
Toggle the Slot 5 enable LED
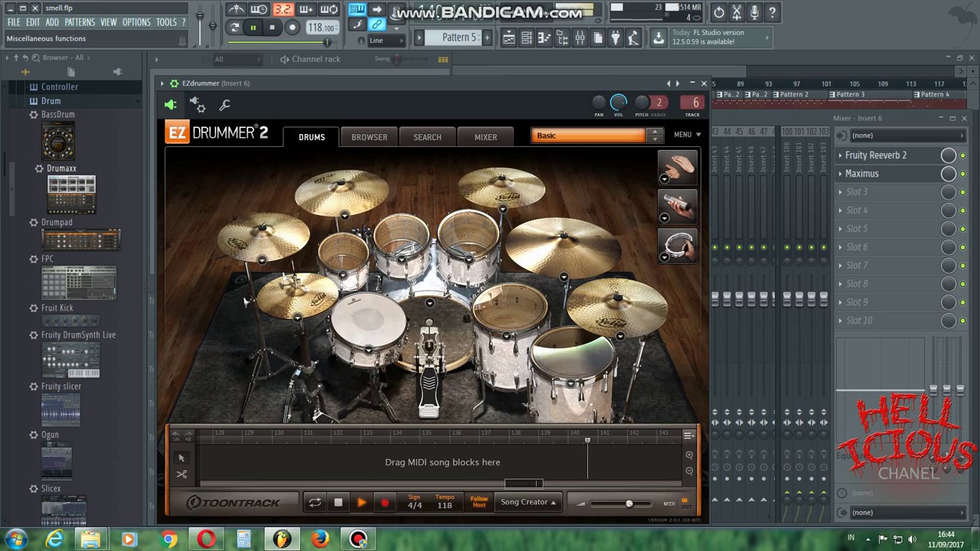[x=962, y=229]
